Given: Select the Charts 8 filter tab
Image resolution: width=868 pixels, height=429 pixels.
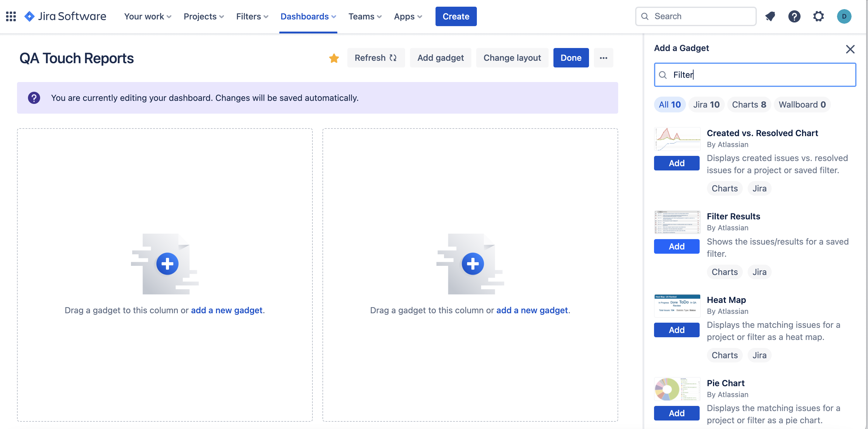Looking at the screenshot, I should (x=749, y=105).
